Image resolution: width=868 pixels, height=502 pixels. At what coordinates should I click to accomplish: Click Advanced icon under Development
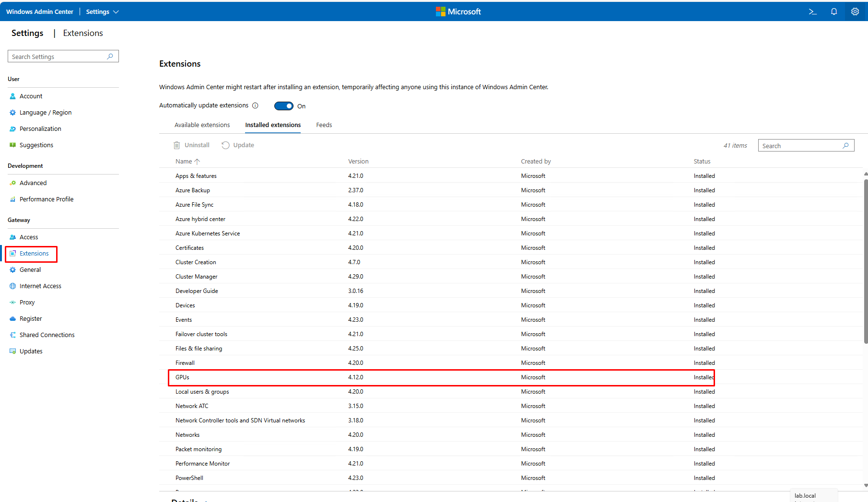coord(13,183)
